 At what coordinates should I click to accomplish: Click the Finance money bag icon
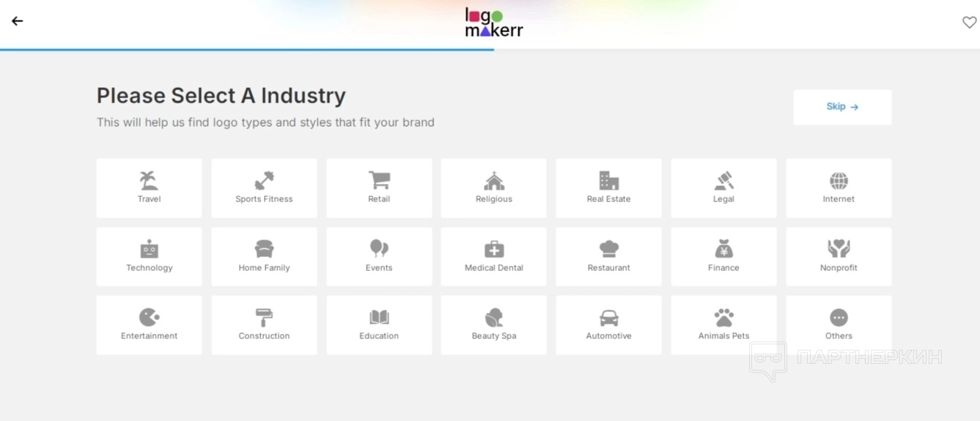(723, 249)
